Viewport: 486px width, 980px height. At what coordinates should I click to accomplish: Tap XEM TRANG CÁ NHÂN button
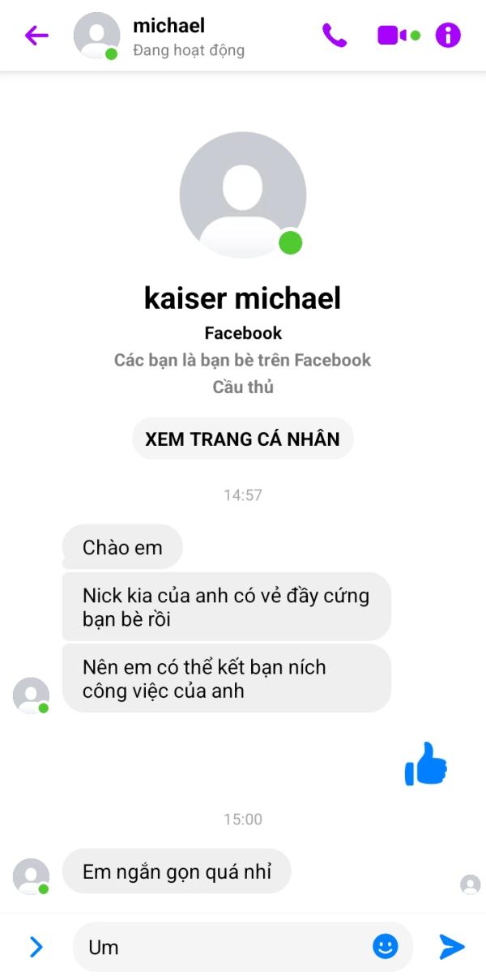pyautogui.click(x=243, y=439)
